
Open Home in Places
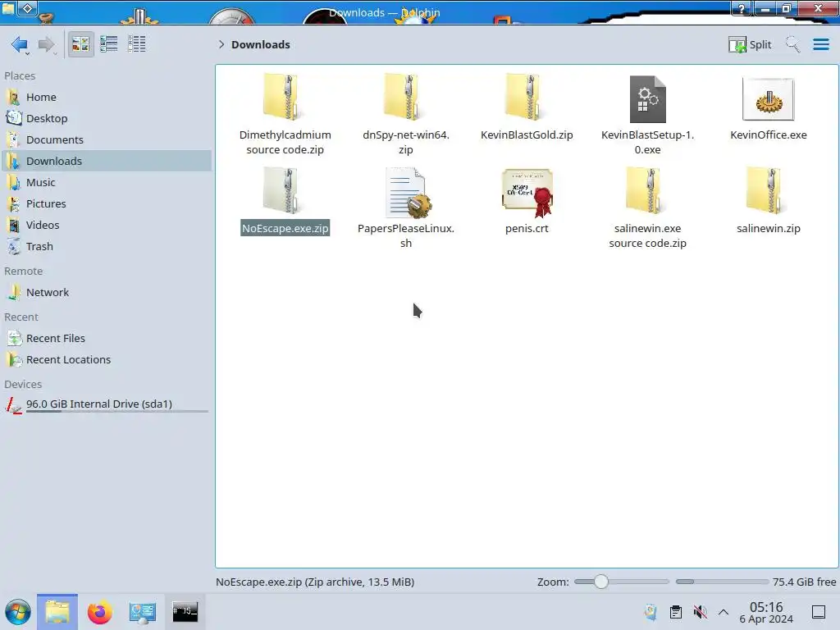106,97
